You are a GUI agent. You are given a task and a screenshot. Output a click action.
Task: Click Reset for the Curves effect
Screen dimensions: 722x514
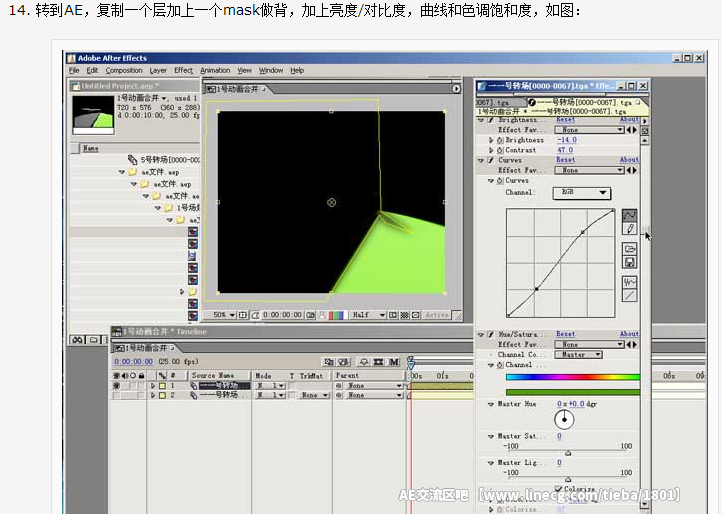coord(565,160)
